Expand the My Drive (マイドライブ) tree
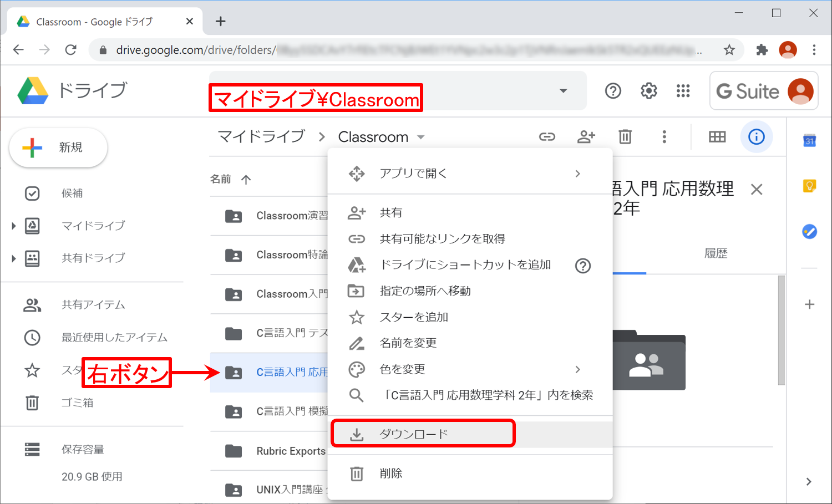The height and width of the screenshot is (504, 832). pos(13,226)
